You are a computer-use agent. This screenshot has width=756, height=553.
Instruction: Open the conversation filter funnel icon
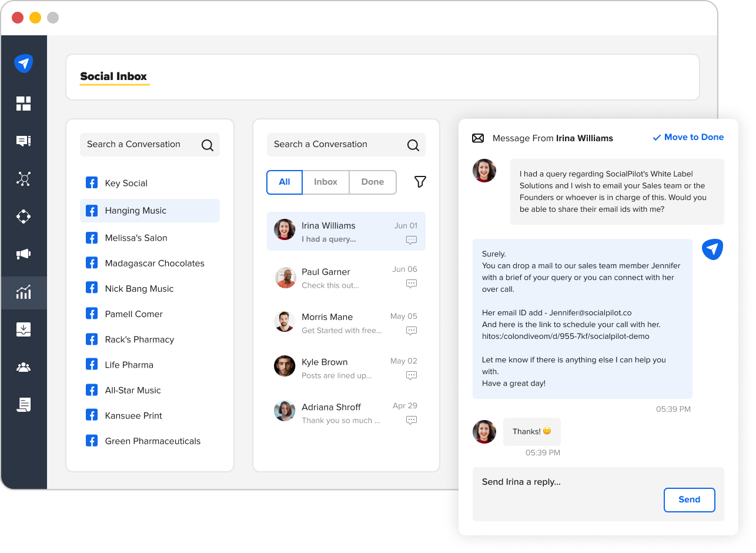(420, 182)
